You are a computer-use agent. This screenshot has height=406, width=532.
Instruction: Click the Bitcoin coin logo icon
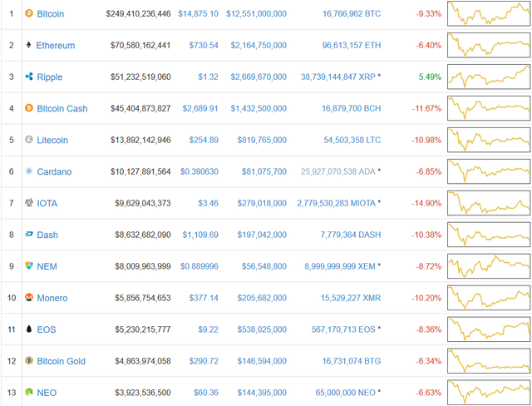click(x=29, y=14)
